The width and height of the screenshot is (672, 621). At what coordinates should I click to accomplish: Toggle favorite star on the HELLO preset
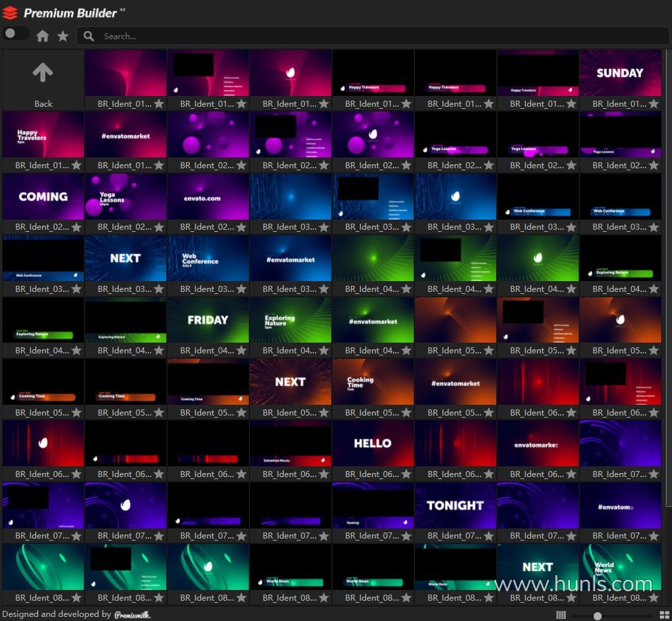406,474
